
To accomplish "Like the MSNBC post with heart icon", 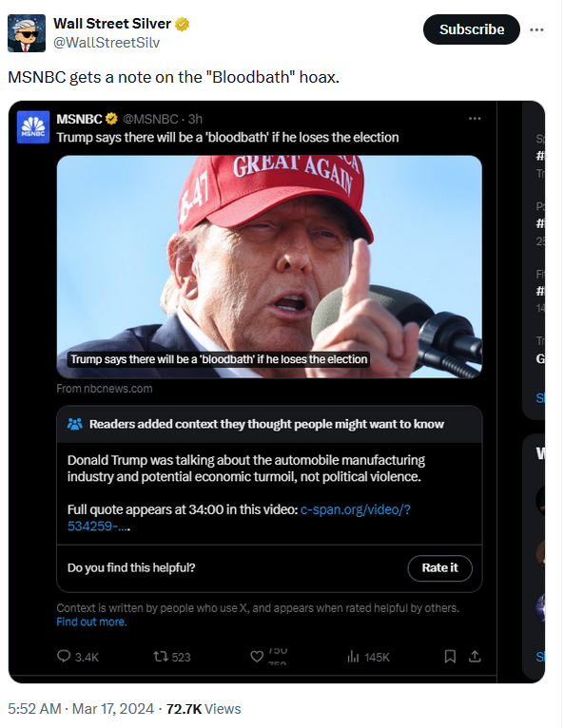I will point(257,656).
